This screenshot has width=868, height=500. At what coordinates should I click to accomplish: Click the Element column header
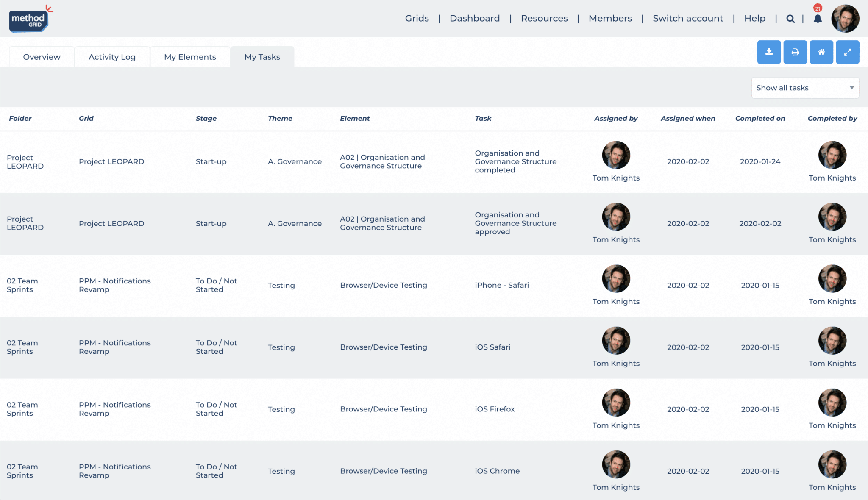coord(355,118)
